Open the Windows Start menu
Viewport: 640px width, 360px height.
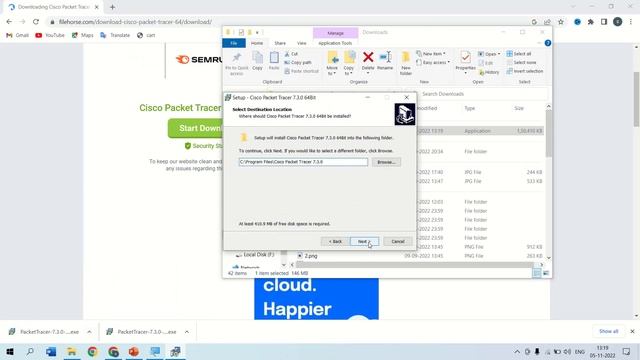coord(10,352)
